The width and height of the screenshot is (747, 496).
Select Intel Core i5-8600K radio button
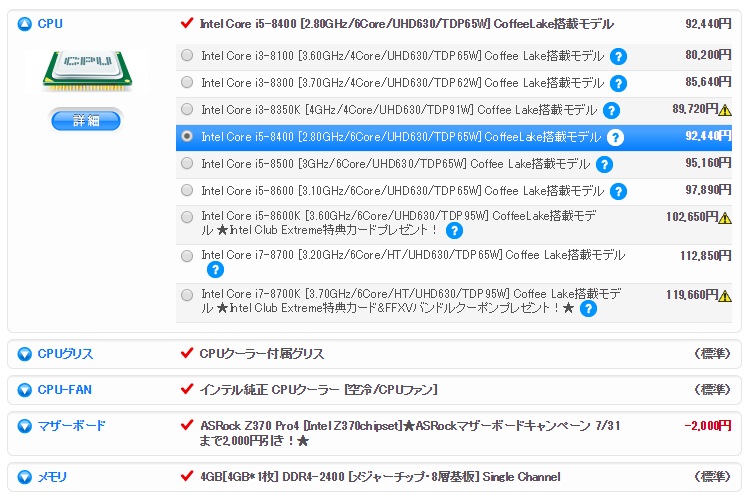tap(187, 217)
